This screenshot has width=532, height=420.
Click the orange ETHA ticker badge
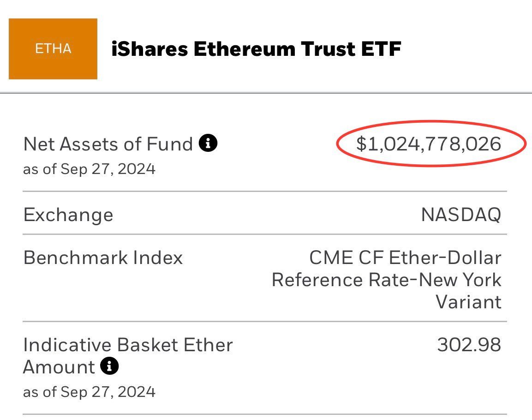tap(53, 49)
